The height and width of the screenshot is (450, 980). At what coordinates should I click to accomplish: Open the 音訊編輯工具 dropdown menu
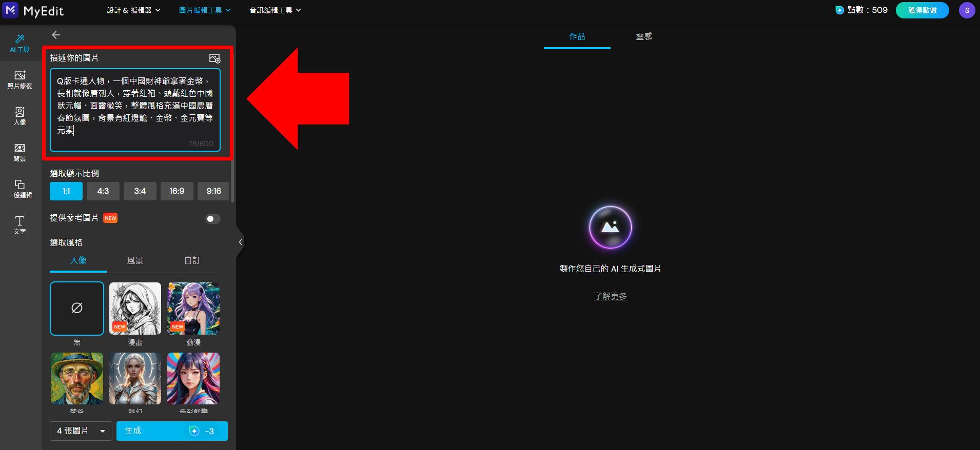pos(275,10)
